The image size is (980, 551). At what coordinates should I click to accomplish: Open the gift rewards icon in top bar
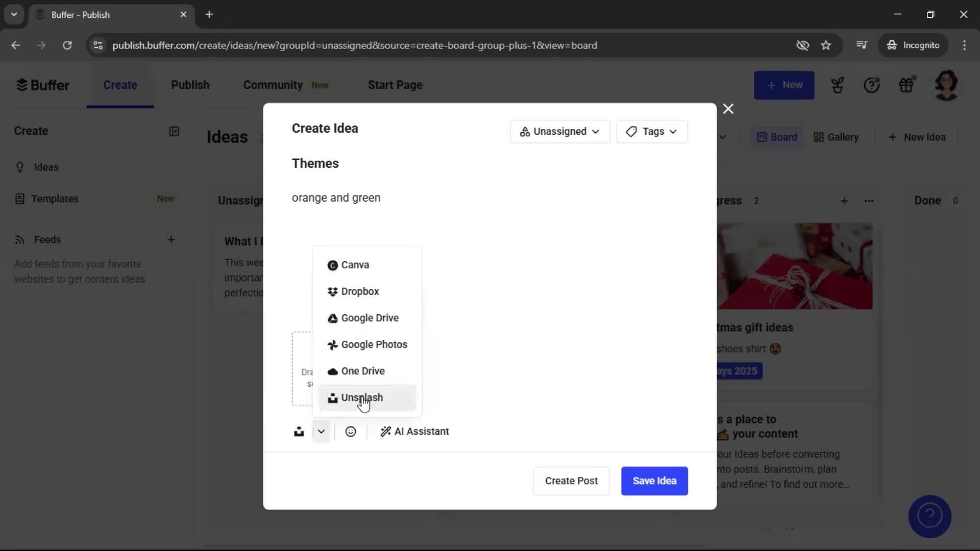click(x=907, y=85)
